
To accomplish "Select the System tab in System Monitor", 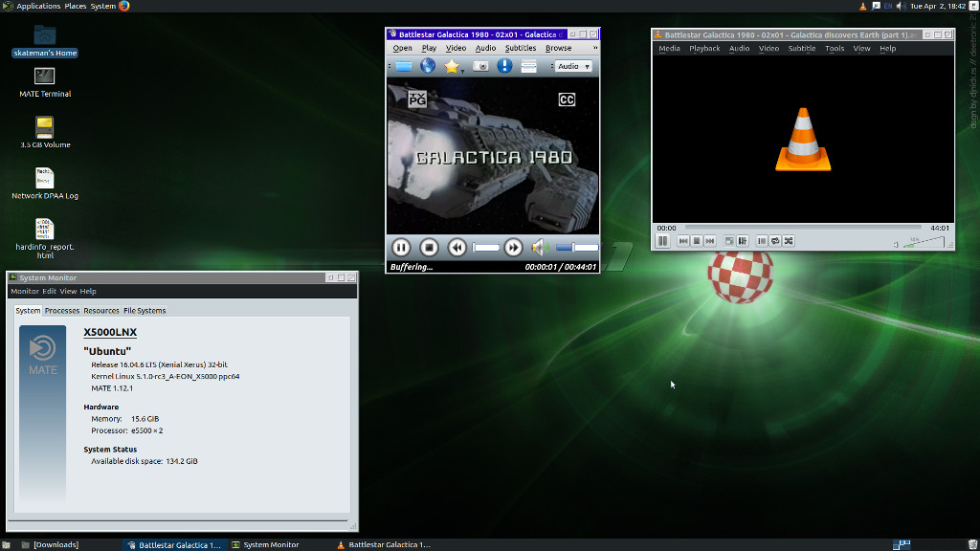I will [28, 311].
